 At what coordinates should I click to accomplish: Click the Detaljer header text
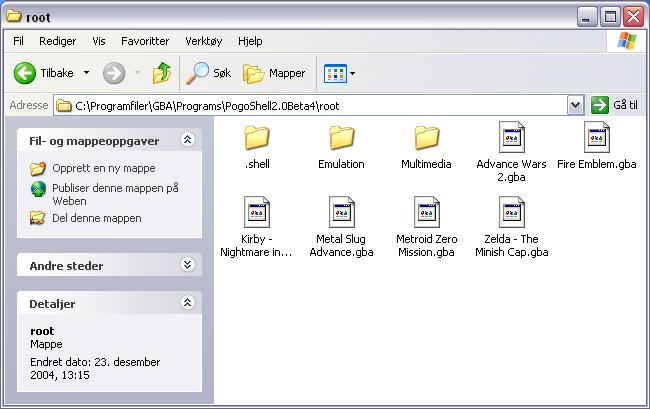click(52, 304)
